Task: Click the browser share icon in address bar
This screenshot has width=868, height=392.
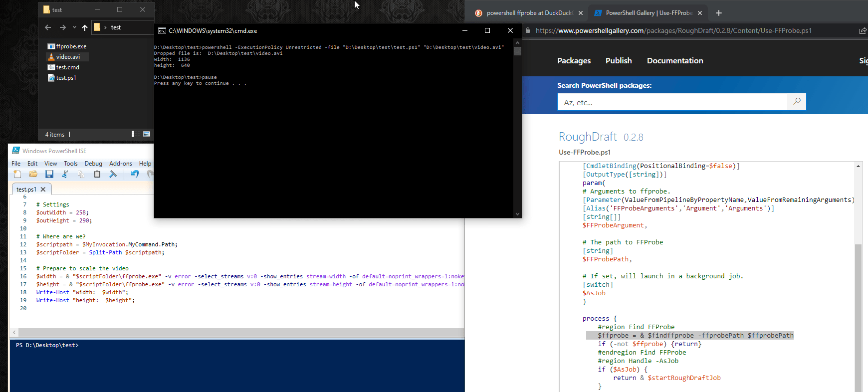Action: coord(863,30)
